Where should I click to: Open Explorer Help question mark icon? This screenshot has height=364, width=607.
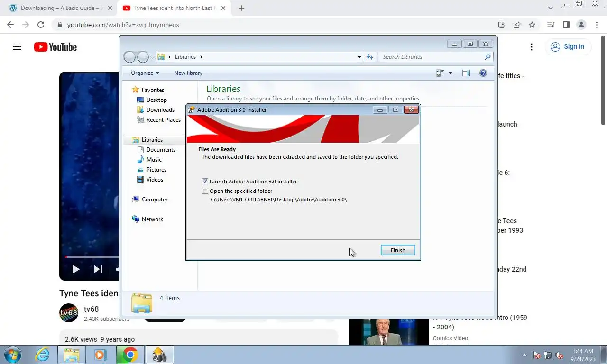[483, 73]
